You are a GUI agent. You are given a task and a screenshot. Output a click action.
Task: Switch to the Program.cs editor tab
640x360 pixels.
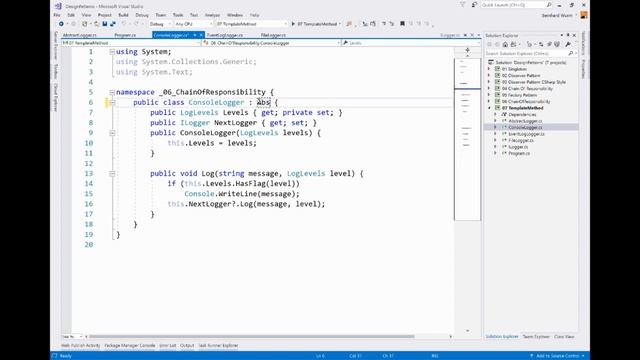tap(125, 35)
